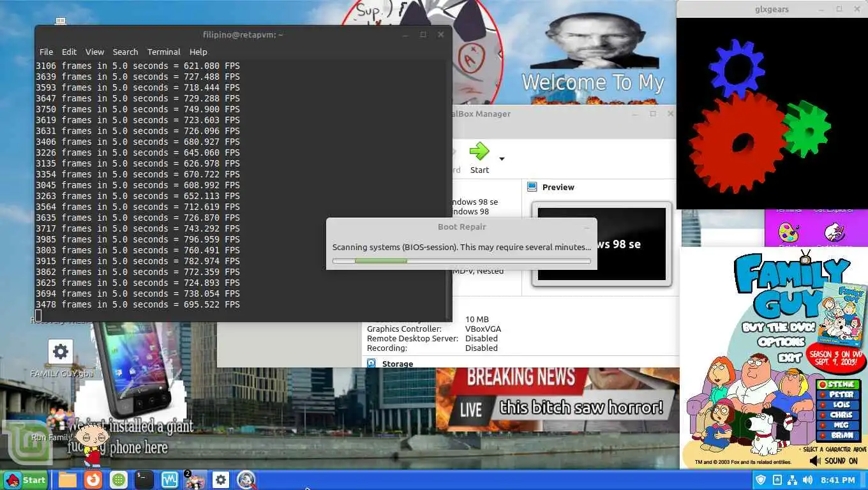The height and width of the screenshot is (490, 868).
Task: Select STEWIE in the character list
Action: (x=839, y=385)
